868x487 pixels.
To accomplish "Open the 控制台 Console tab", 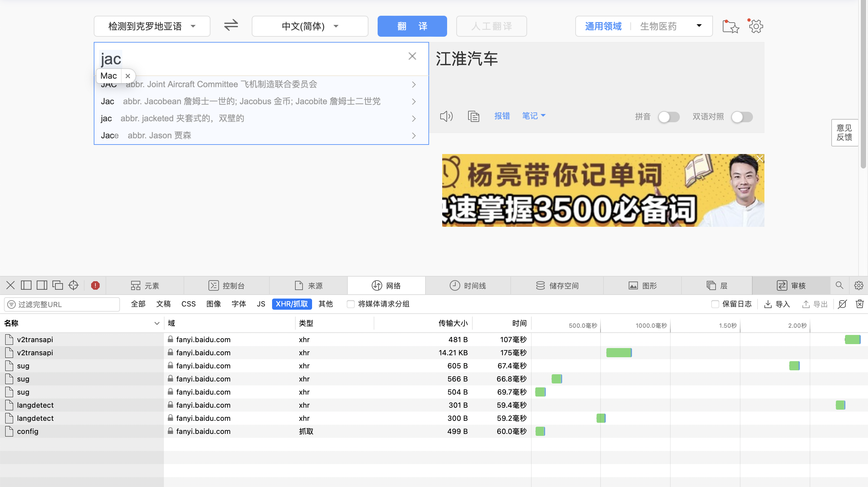I will click(x=227, y=285).
